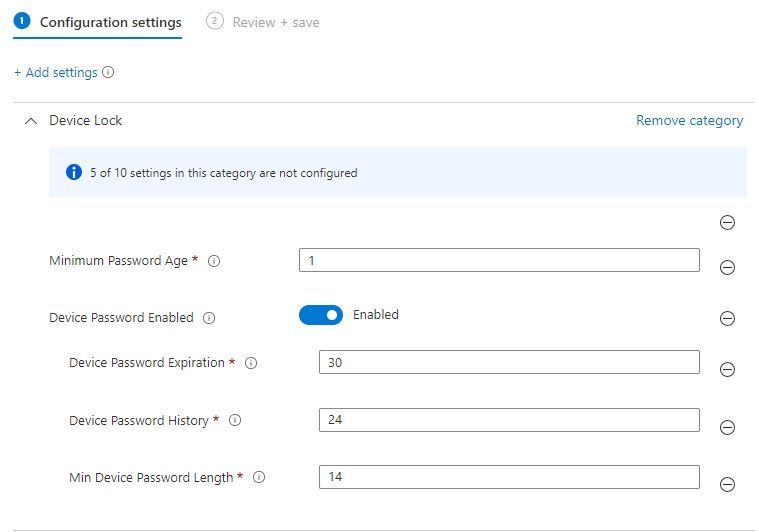The width and height of the screenshot is (759, 532).
Task: Click Remove category link
Action: pos(689,121)
